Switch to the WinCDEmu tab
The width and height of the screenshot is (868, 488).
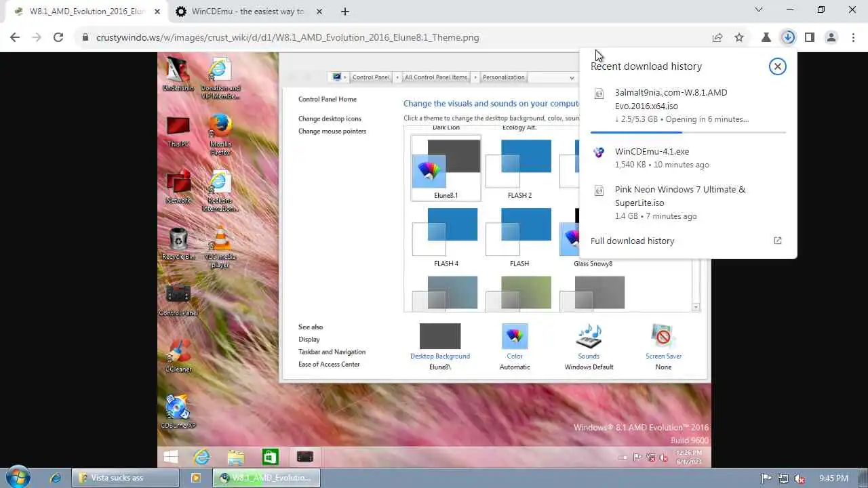coord(248,12)
